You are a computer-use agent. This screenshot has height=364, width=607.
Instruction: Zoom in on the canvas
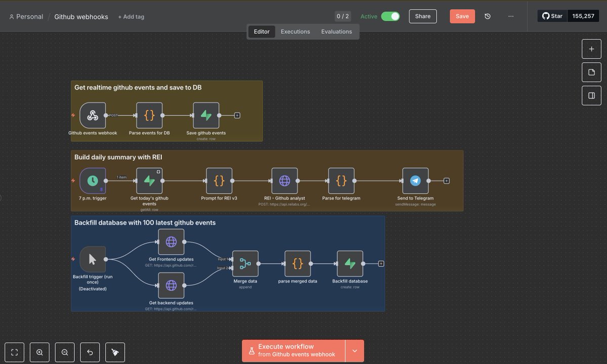coord(39,352)
